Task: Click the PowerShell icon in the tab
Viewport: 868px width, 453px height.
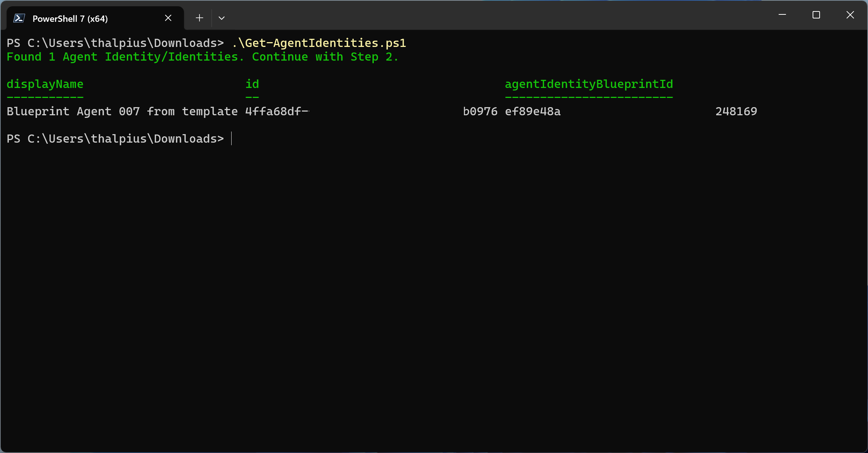Action: coord(19,18)
